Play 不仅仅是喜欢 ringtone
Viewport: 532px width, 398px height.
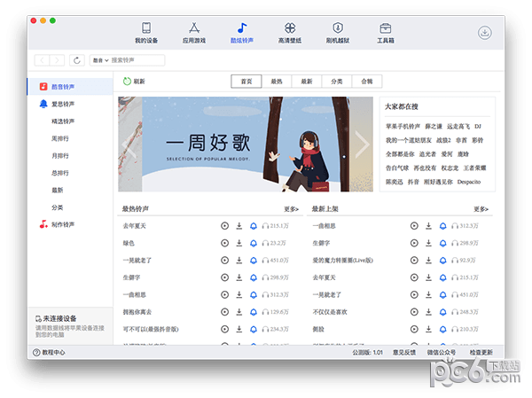tap(414, 312)
